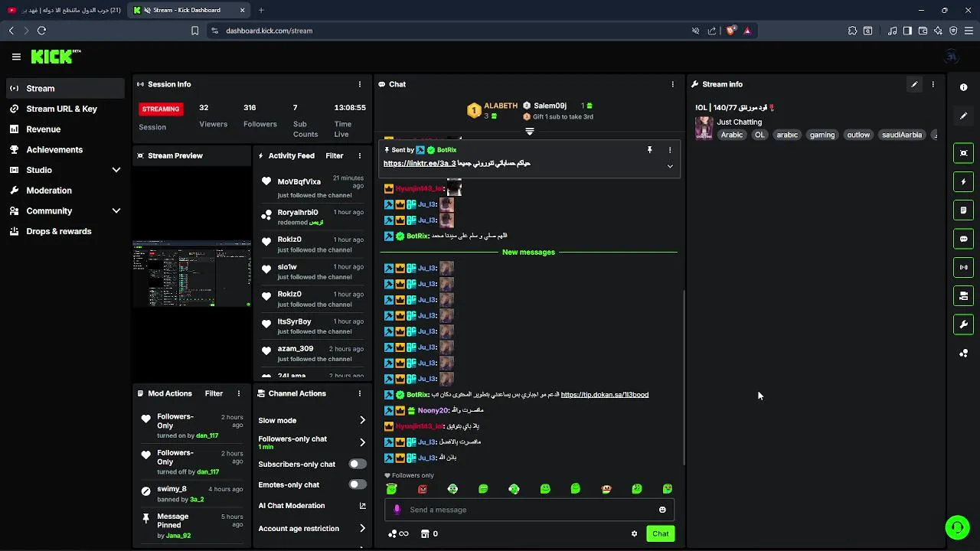Click the shop icon below message box
The height and width of the screenshot is (551, 980).
(x=425, y=534)
